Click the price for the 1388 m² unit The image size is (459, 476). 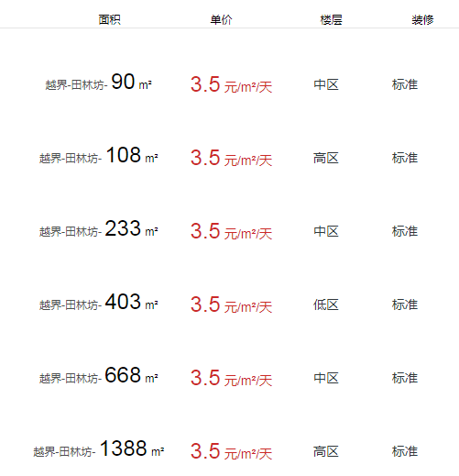pyautogui.click(x=231, y=451)
